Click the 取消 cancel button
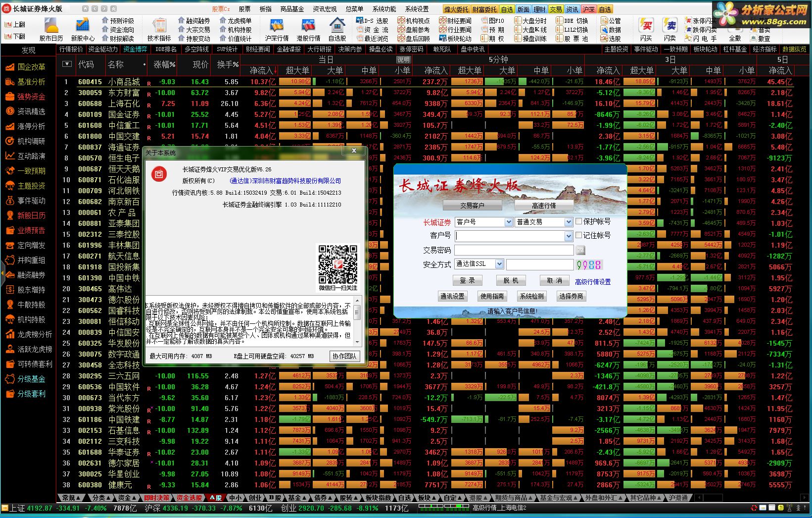812x518 pixels. 554,280
